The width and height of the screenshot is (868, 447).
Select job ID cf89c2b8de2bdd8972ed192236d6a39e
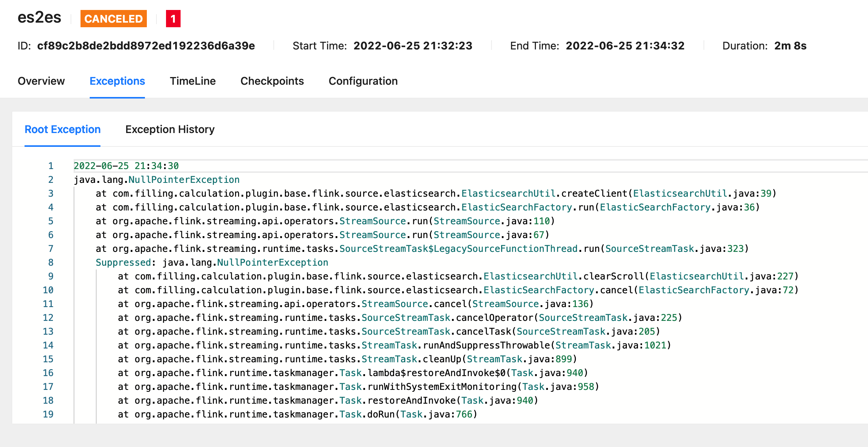146,46
